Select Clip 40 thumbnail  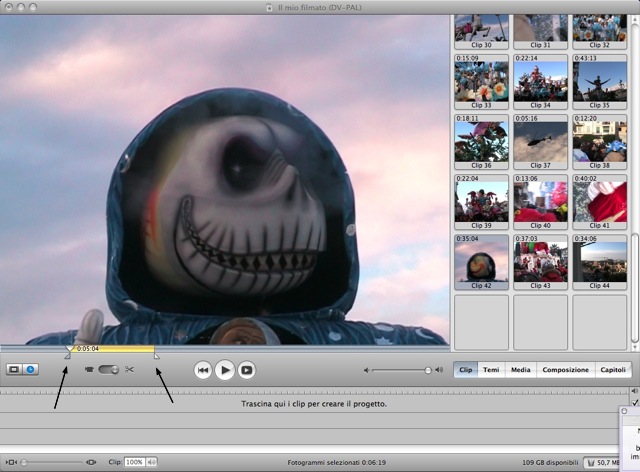click(x=540, y=202)
